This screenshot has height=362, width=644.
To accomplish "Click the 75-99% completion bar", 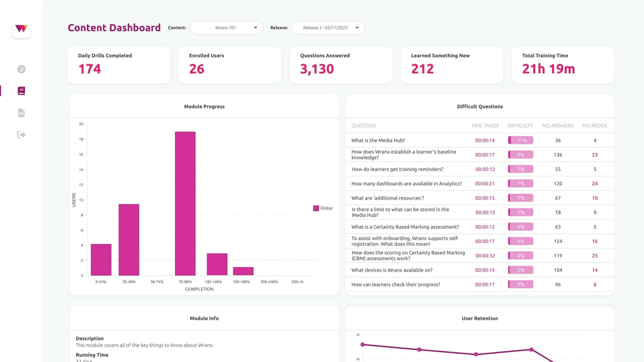I will [x=185, y=204].
